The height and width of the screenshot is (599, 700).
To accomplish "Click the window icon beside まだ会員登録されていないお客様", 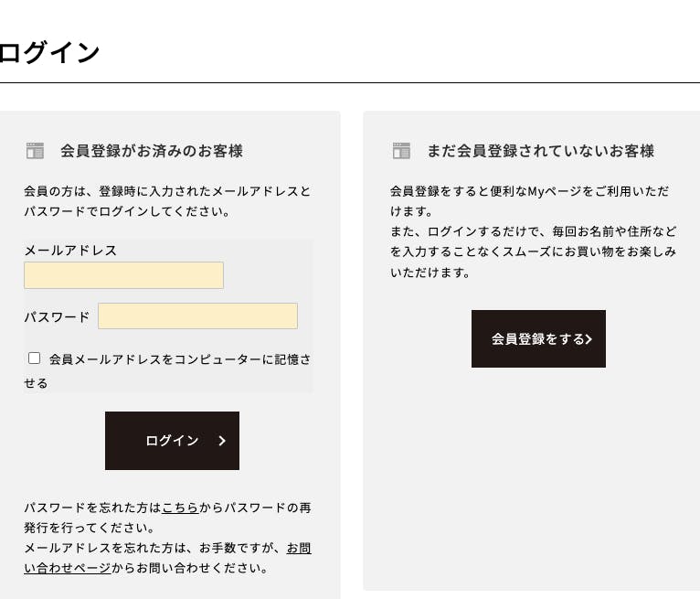I will [401, 151].
